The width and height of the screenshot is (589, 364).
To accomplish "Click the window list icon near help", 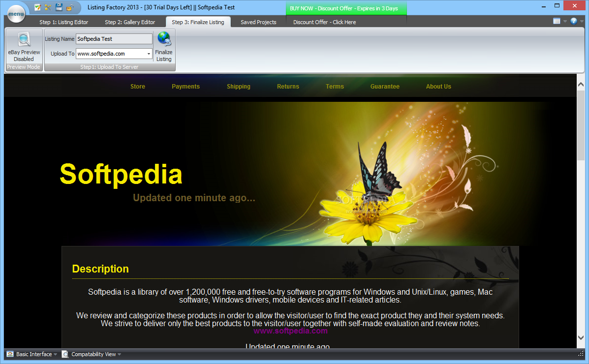I will pos(557,21).
